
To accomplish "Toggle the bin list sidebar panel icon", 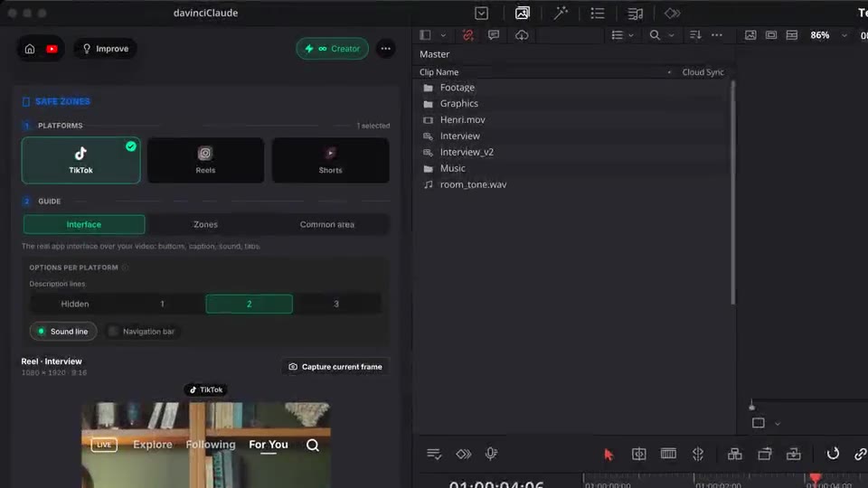I will pyautogui.click(x=425, y=35).
